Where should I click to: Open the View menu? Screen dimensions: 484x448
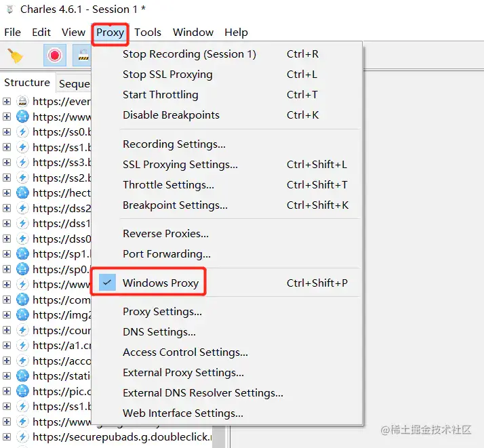[73, 32]
